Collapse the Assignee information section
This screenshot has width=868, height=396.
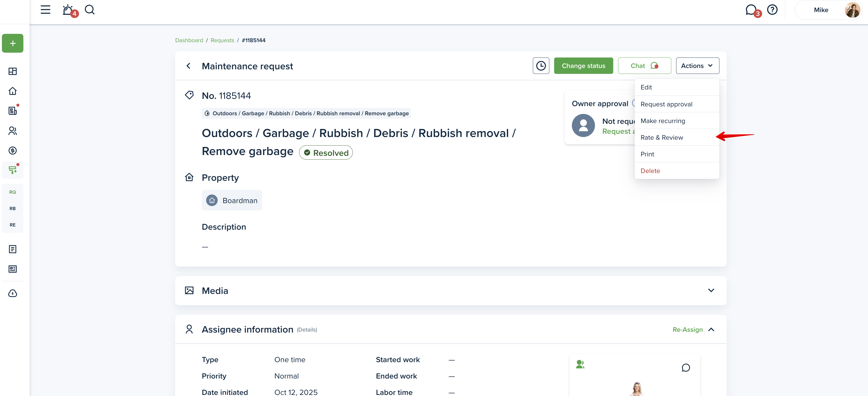tap(711, 329)
